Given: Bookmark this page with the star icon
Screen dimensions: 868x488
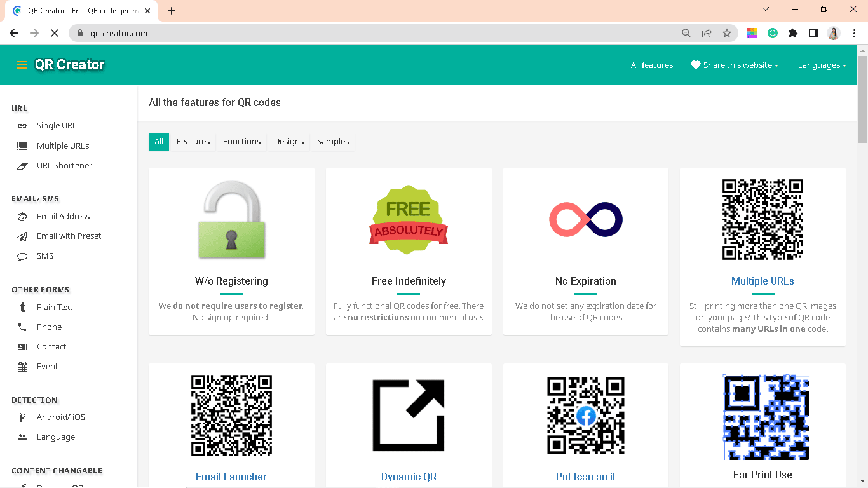Looking at the screenshot, I should click(x=727, y=33).
